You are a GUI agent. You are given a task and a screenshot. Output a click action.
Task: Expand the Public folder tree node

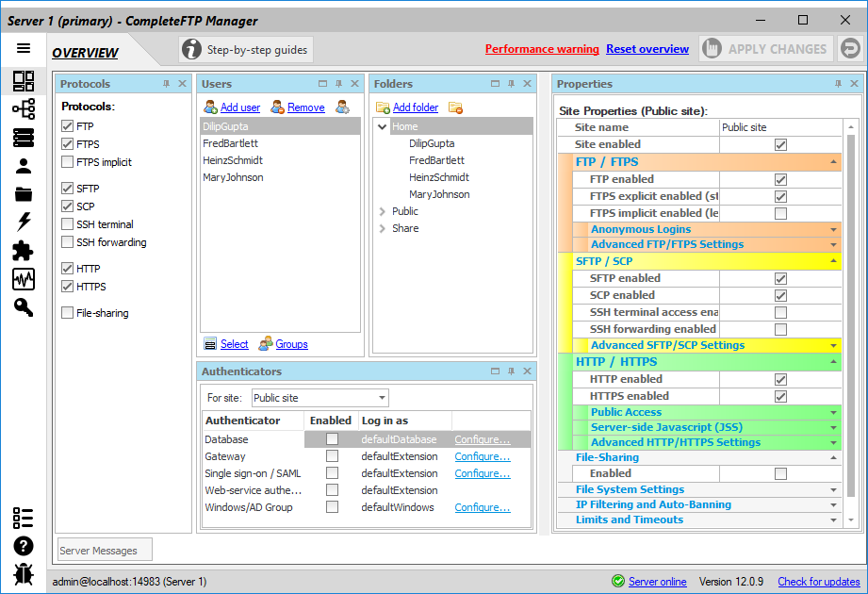(x=382, y=211)
